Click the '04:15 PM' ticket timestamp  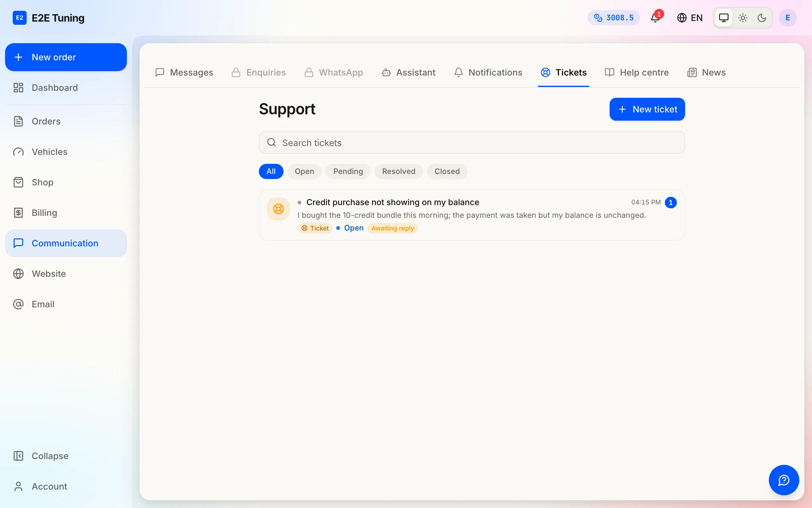point(645,202)
